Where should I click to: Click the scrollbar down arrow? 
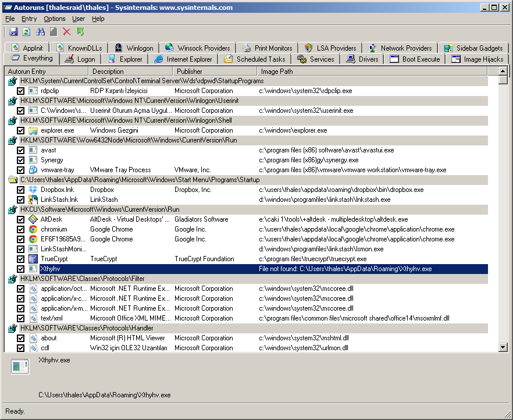(503, 347)
